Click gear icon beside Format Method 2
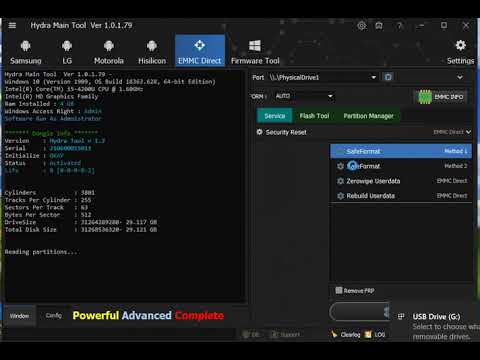480x360 pixels. (340, 166)
